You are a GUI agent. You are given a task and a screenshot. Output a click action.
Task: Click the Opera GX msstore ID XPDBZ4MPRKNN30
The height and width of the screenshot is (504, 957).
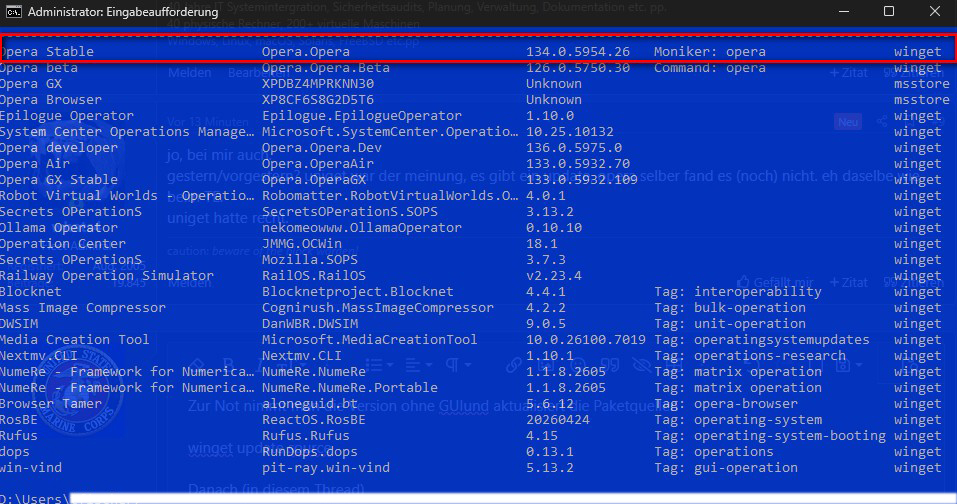click(x=318, y=84)
